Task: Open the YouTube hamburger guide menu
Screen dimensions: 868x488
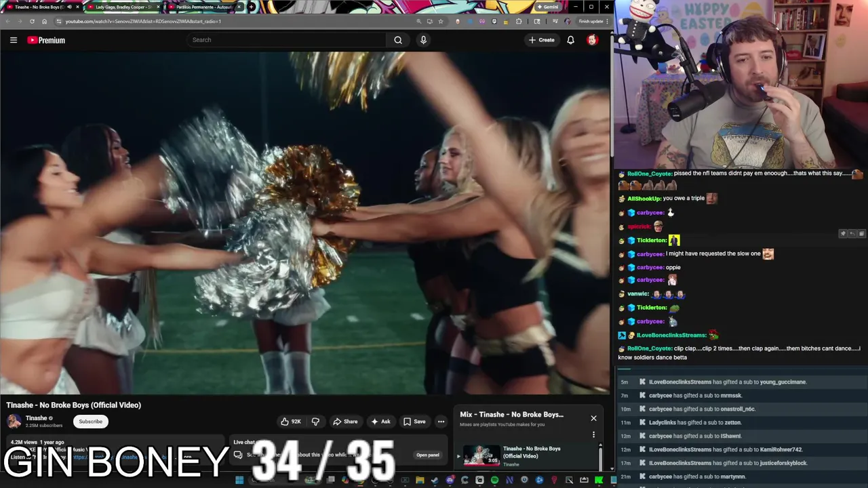Action: 13,40
